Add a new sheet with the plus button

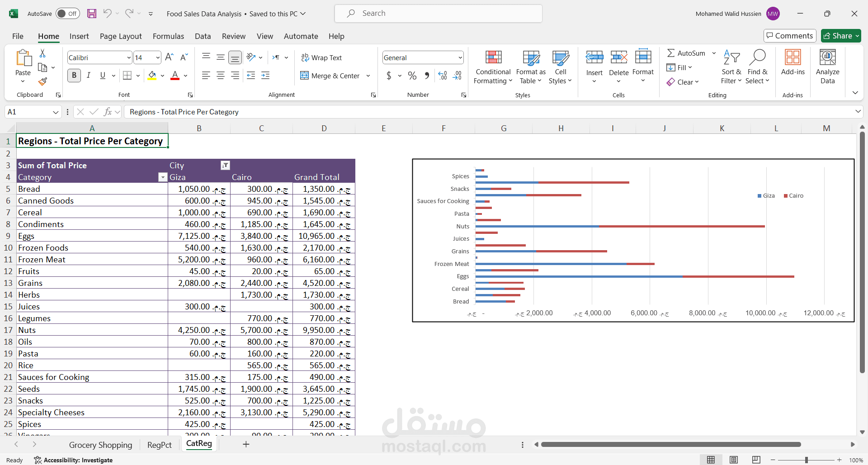tap(246, 444)
